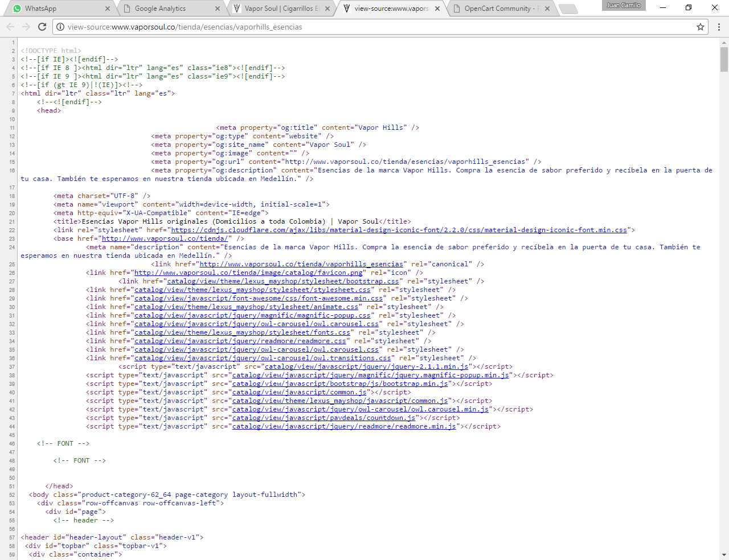Close the Vapor Soul Cigarrillos tab

point(327,9)
